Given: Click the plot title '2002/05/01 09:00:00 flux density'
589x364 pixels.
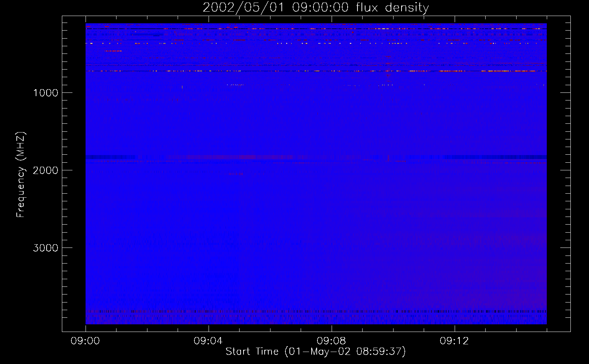Looking at the screenshot, I should click(316, 8).
